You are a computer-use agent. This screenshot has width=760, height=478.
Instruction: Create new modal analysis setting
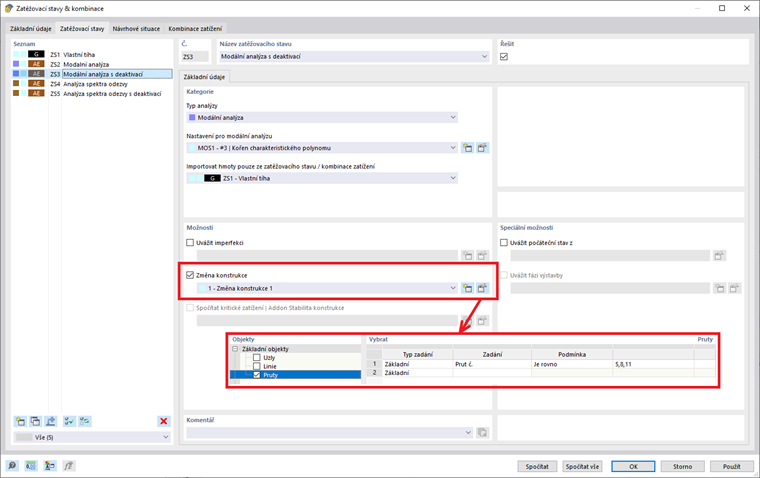[467, 148]
